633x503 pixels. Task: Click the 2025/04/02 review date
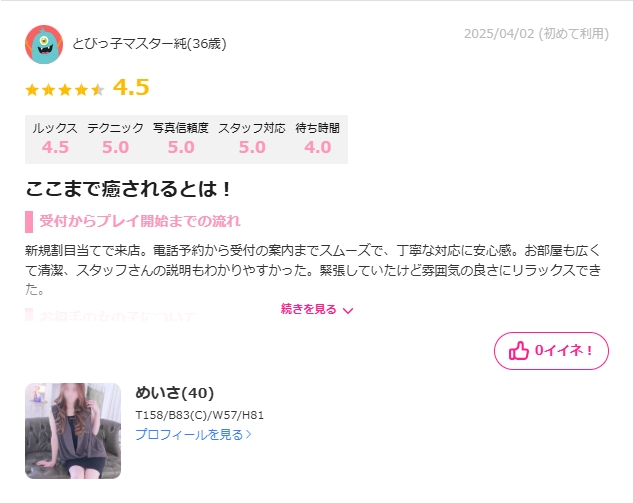499,34
